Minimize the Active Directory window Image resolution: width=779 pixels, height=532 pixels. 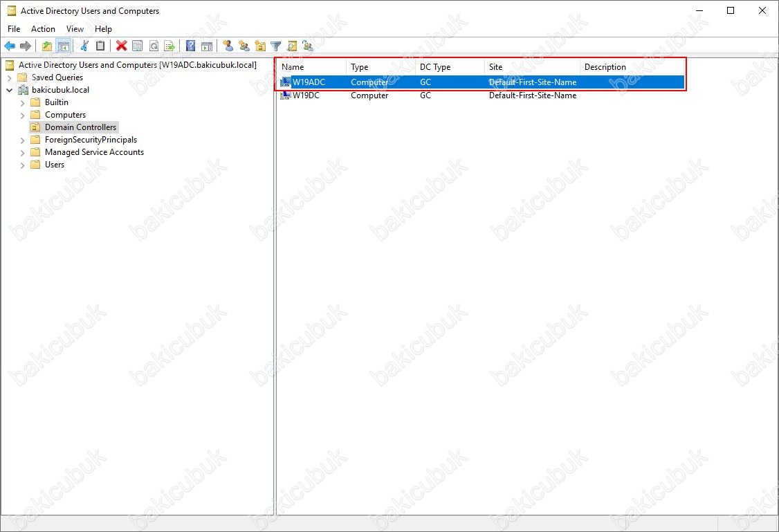coord(699,10)
